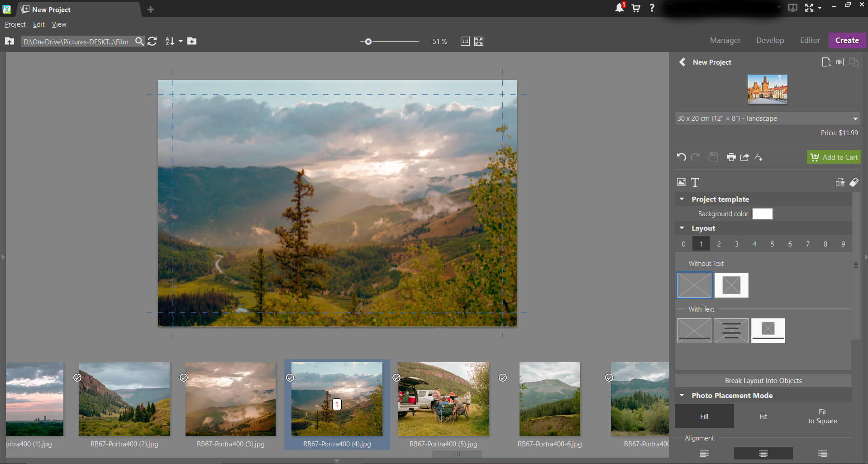Collapse the Project template section
This screenshot has height=464, width=868.
[x=682, y=199]
